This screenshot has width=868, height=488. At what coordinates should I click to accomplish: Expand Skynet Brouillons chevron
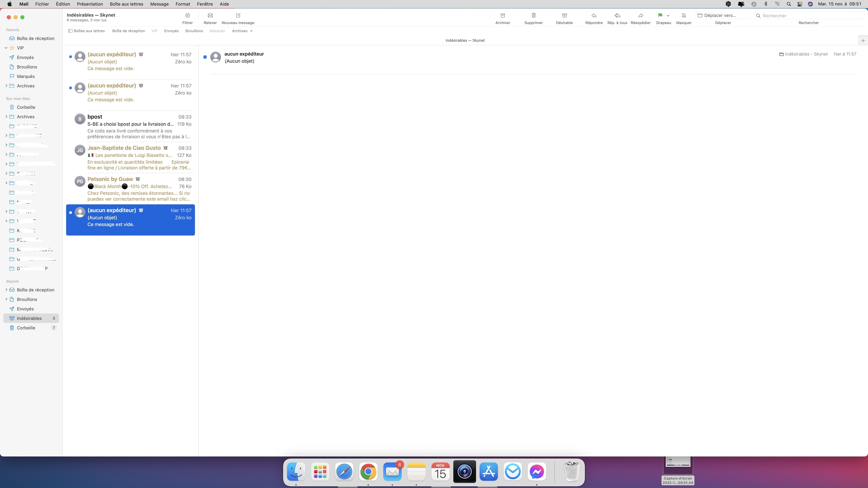(x=6, y=299)
